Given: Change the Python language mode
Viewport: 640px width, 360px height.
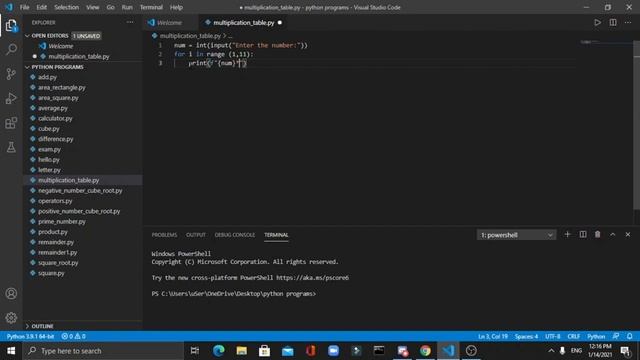Looking at the screenshot, I should coord(596,336).
